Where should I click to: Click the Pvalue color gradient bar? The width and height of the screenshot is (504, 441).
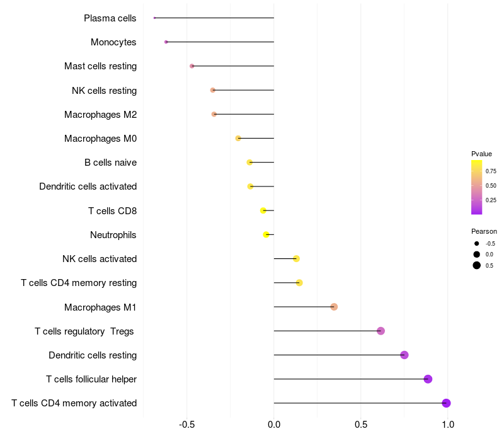pos(476,187)
